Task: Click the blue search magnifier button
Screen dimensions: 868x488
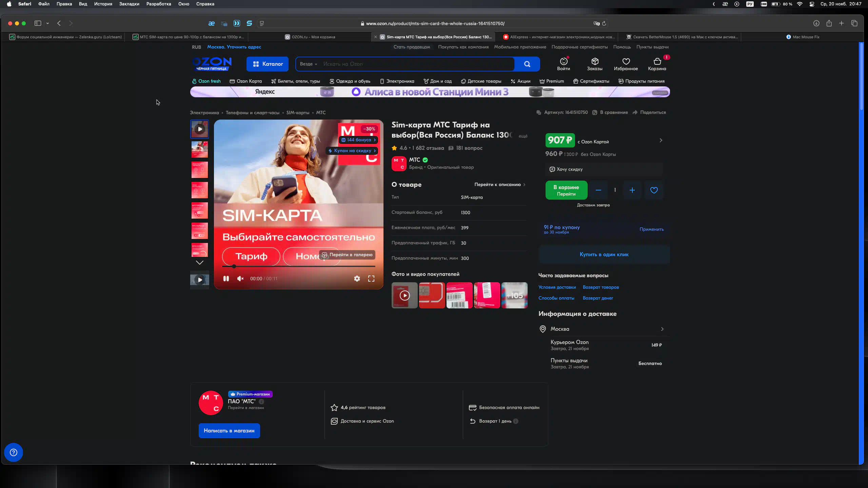Action: [527, 64]
